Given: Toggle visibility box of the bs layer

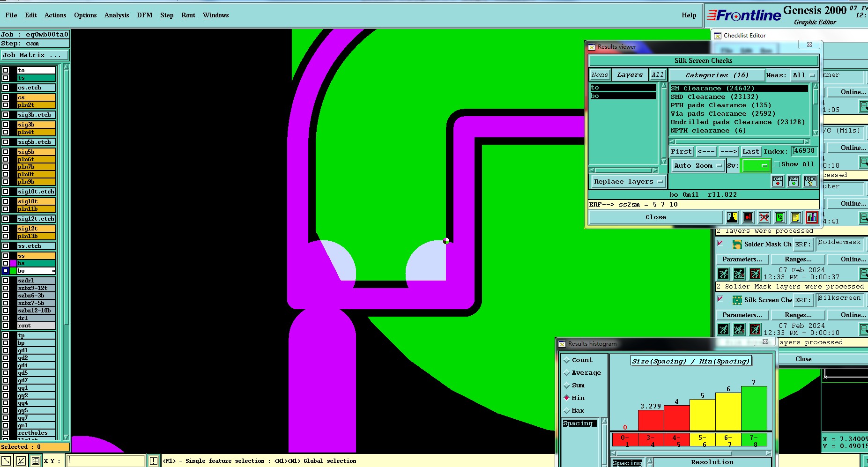Looking at the screenshot, I should [x=6, y=263].
